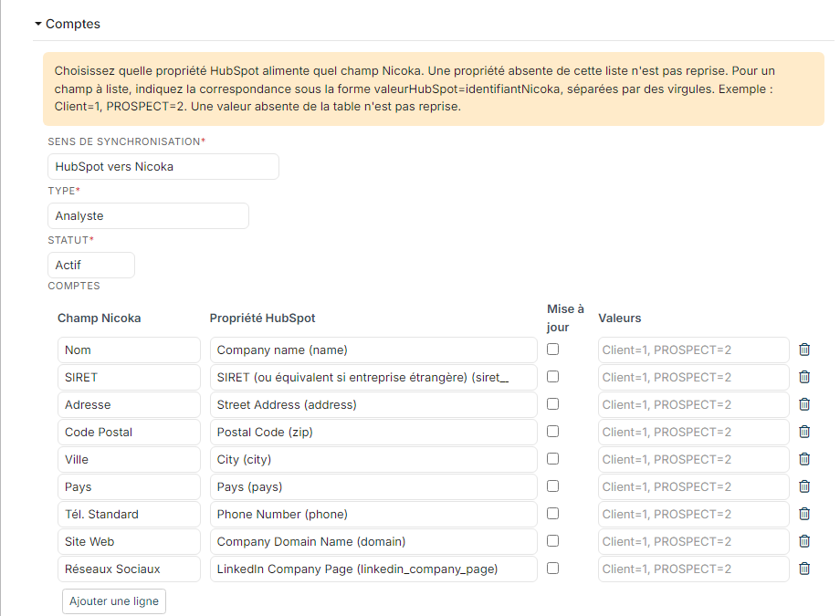840x616 pixels.
Task: Delete the Réseaux Sociaux row
Action: coord(804,569)
